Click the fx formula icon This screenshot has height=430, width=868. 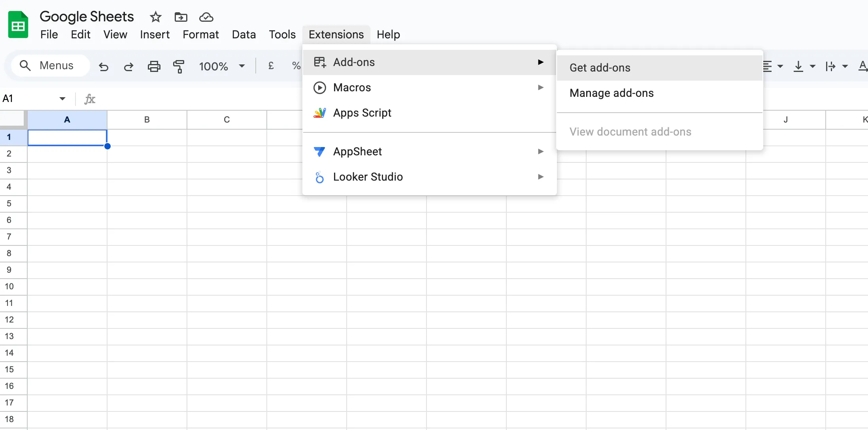coord(90,98)
